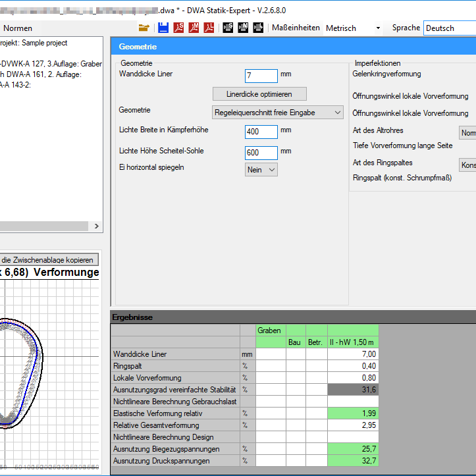This screenshot has height=476, width=476.
Task: Click the blue save floppy icon
Action: tap(163, 28)
